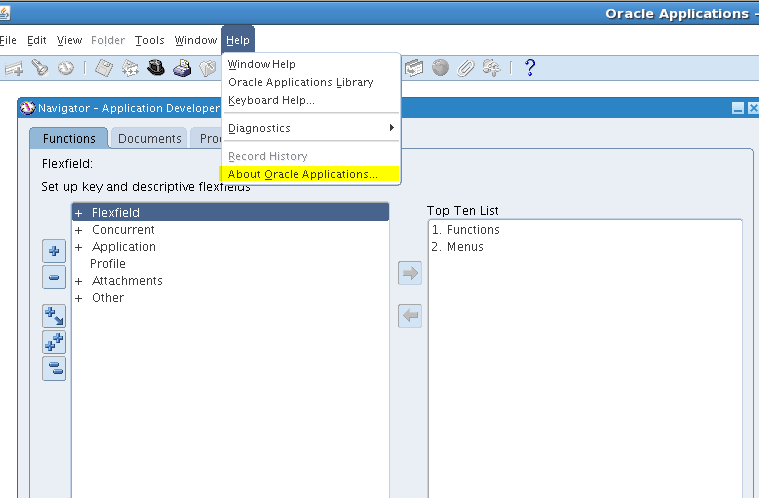Choose Oracle Applications Library

tap(301, 82)
